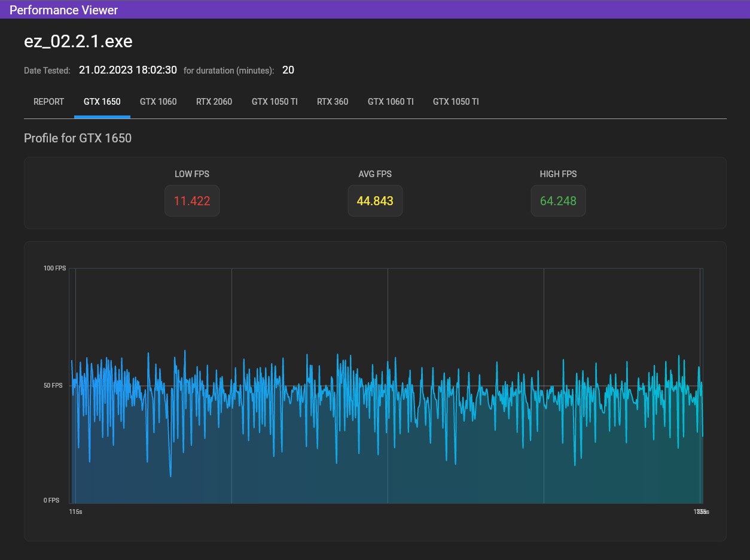Click the test date 21.02.2023 18:02:30
The image size is (750, 560).
(x=128, y=70)
